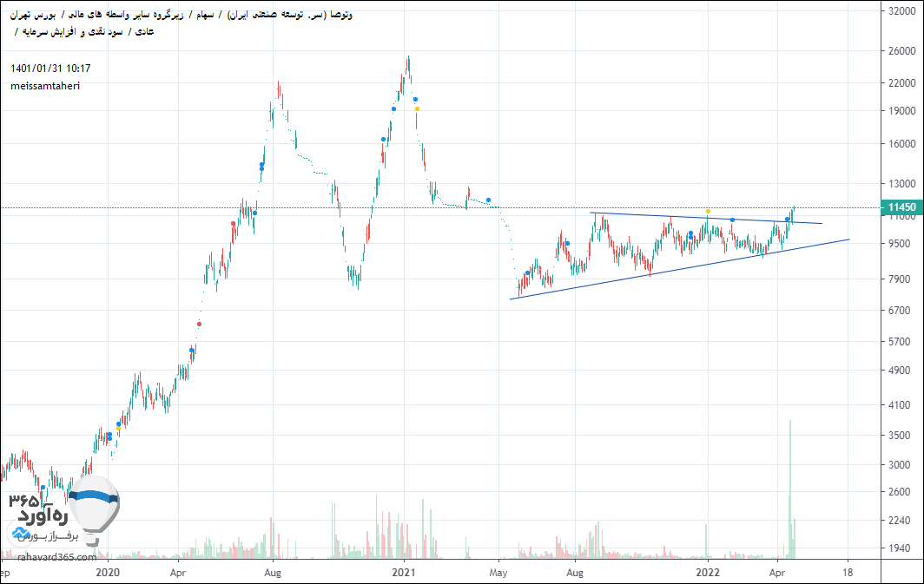This screenshot has width=924, height=584.
Task: Click the yellow marker above early 2022 candles
Action: tap(708, 212)
